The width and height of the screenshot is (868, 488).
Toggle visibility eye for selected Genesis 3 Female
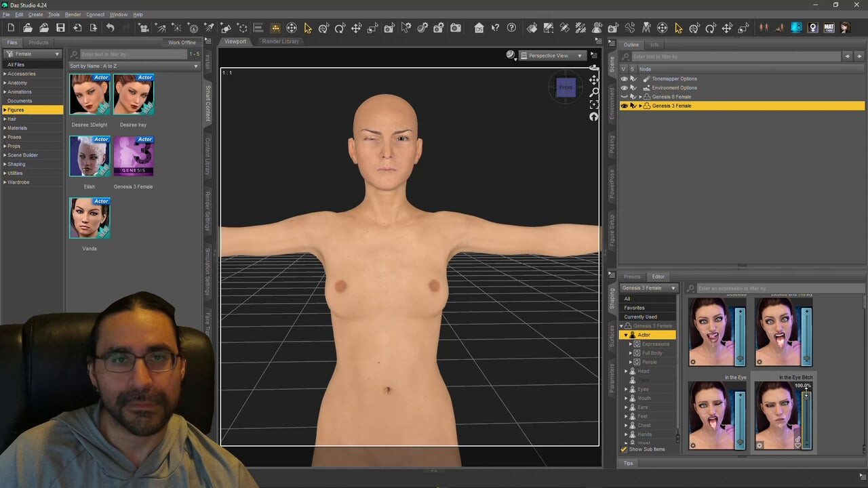point(624,106)
